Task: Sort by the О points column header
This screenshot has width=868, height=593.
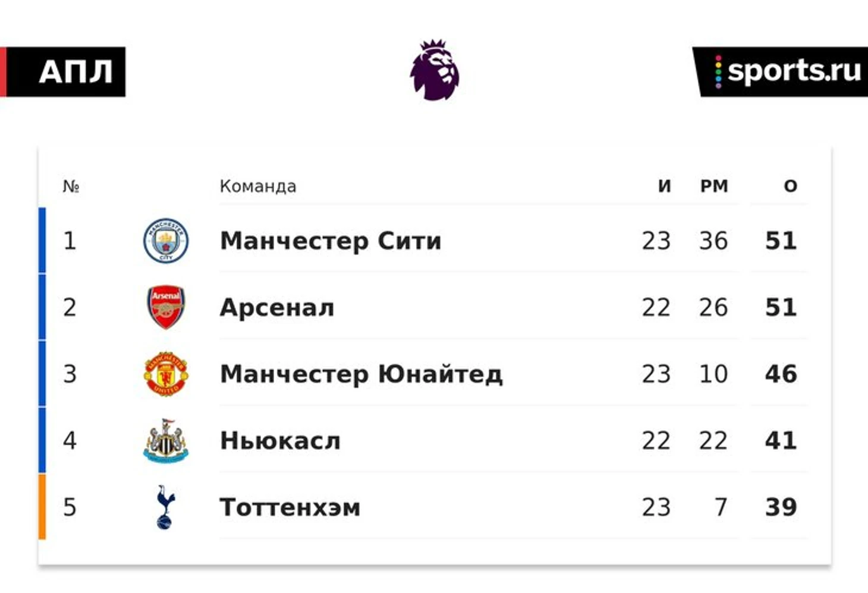Action: [x=790, y=186]
